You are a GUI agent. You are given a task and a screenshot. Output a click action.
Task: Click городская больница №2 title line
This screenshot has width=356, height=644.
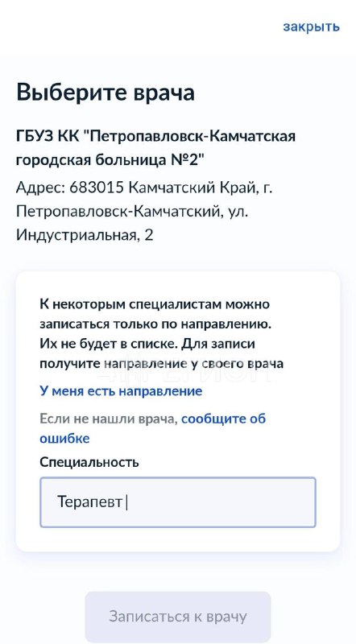(x=107, y=160)
